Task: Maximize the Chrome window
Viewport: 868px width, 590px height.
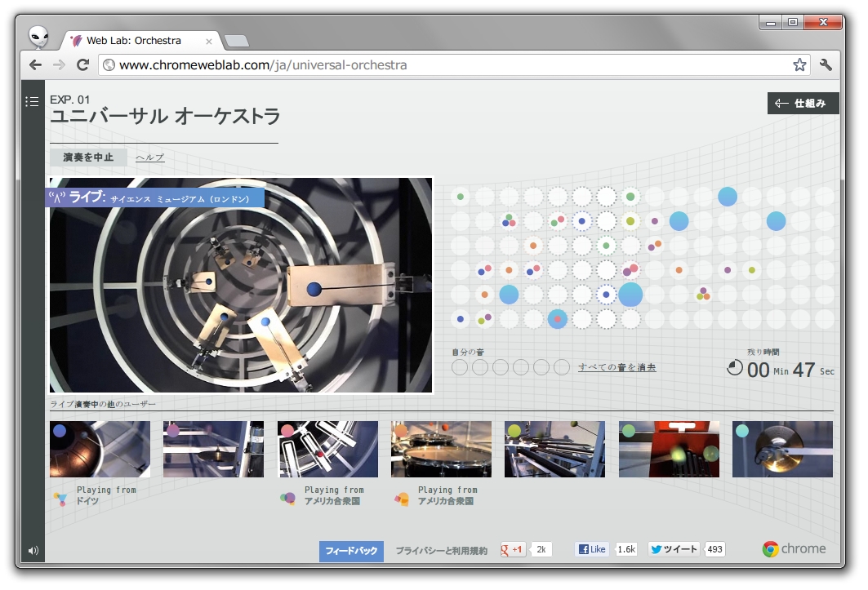Action: (x=793, y=22)
